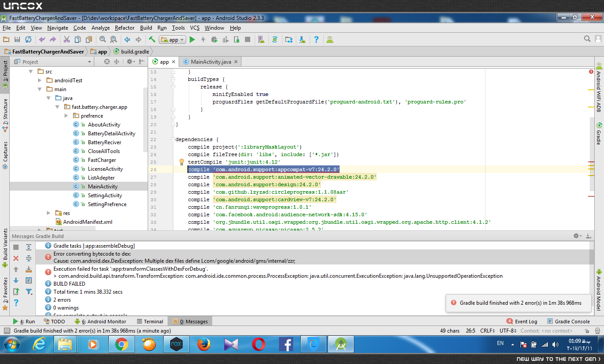Collapse the java folder node
Viewport: 604px width, 364px height.
click(49, 98)
